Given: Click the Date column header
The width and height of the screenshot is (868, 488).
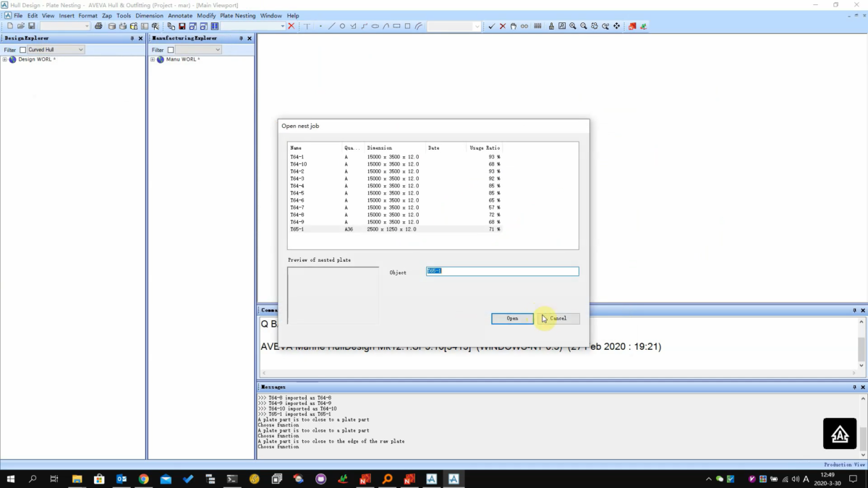Looking at the screenshot, I should pos(446,147).
